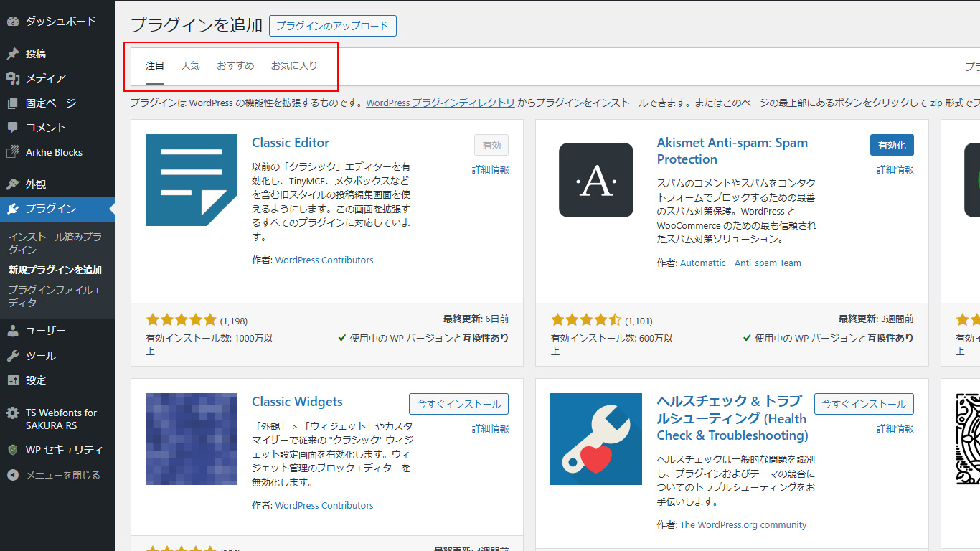Open 詳細情報 for Classic Editor
Screen dimensions: 980x551
point(491,169)
